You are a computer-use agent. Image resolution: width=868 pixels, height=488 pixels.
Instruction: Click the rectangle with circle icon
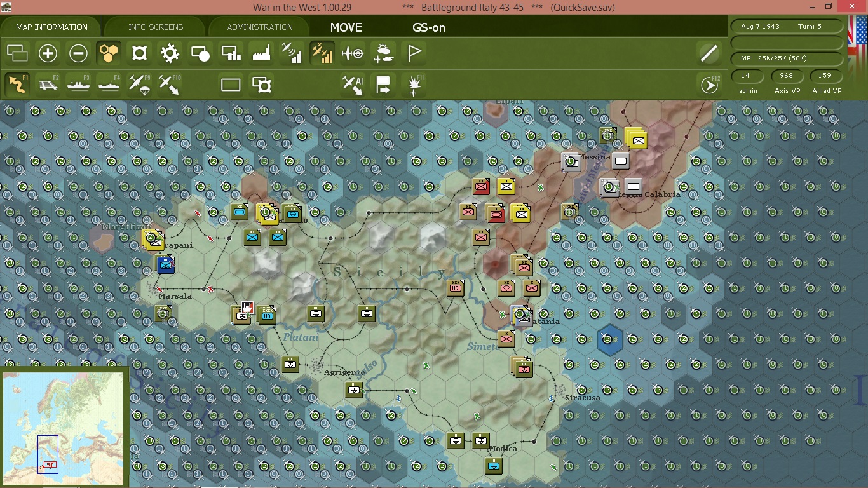pyautogui.click(x=200, y=53)
